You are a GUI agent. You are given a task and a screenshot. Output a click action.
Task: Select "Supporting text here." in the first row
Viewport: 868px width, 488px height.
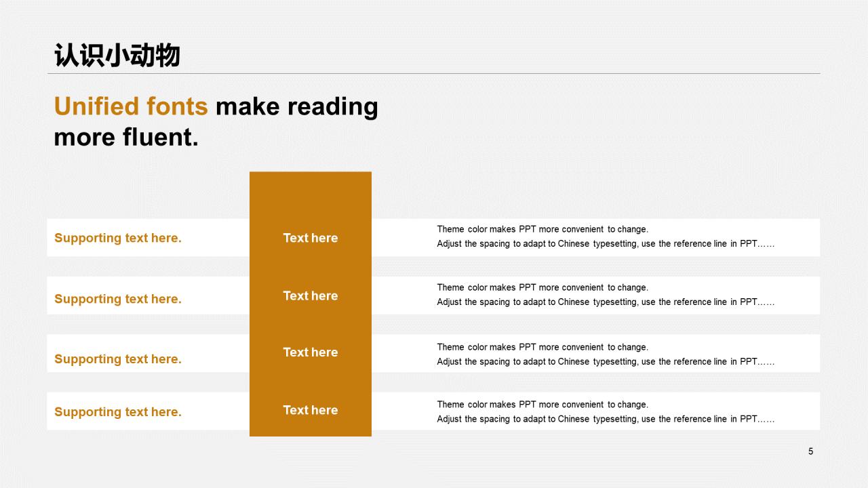tap(118, 238)
